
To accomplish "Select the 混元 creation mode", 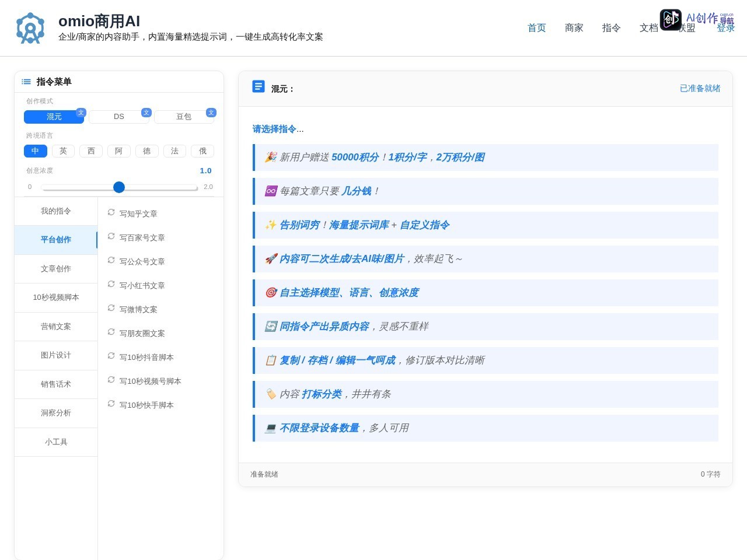I will [x=54, y=117].
